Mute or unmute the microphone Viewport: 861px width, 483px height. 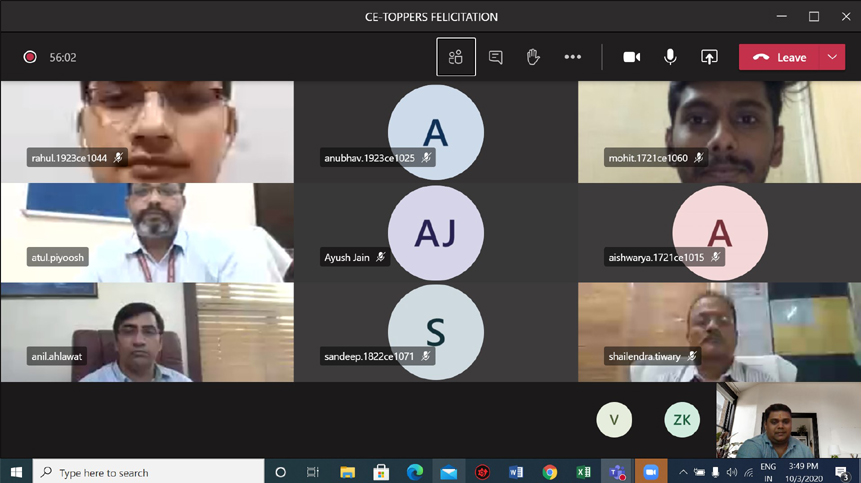[x=670, y=57]
